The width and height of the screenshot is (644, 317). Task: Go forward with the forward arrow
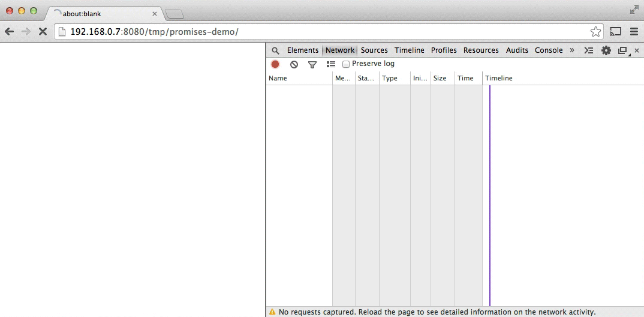click(x=26, y=32)
